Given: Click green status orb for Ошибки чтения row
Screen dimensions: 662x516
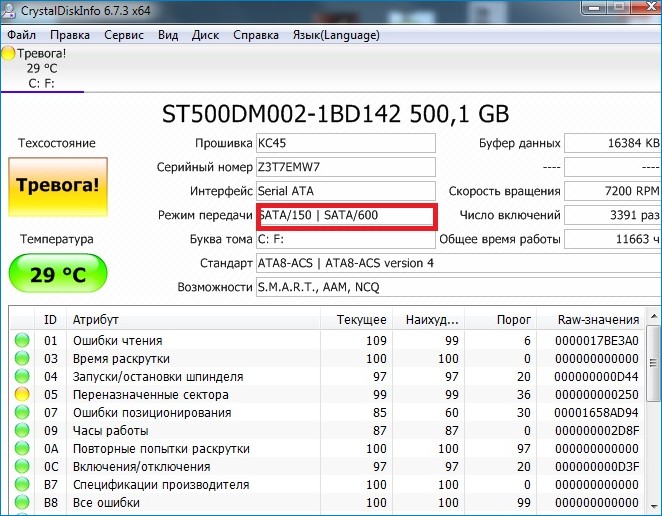Looking at the screenshot, I should (22, 341).
